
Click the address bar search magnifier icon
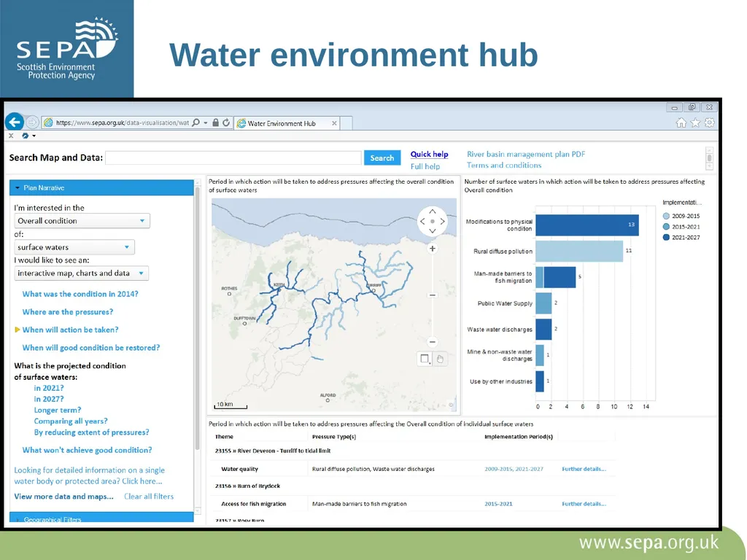(196, 122)
